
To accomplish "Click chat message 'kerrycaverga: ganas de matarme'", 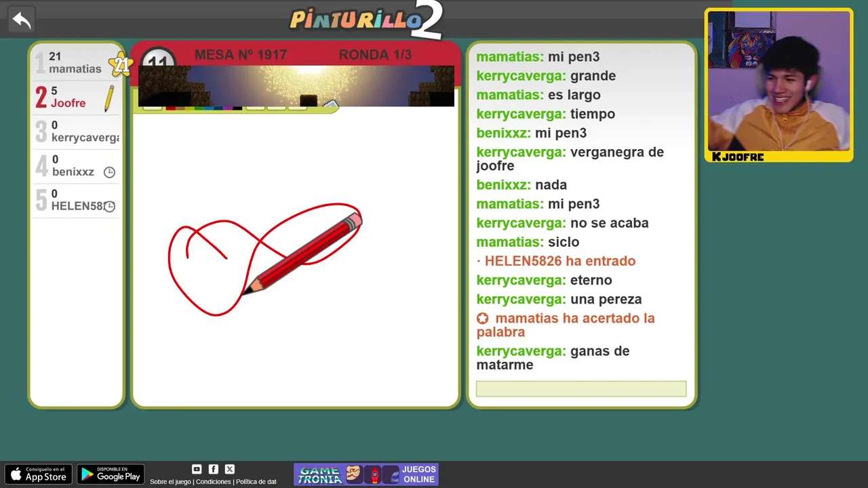I will [553, 358].
